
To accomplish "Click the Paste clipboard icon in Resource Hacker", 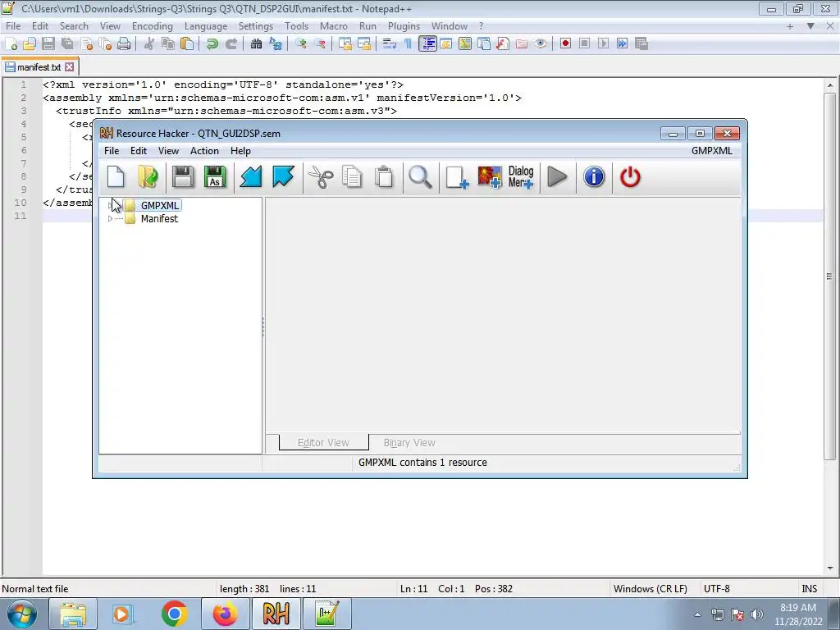I will (384, 177).
